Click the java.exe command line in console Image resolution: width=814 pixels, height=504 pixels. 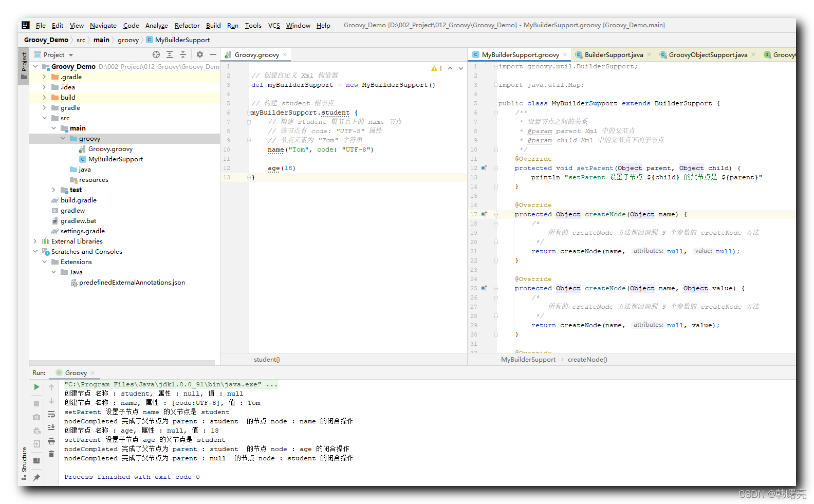[171, 384]
